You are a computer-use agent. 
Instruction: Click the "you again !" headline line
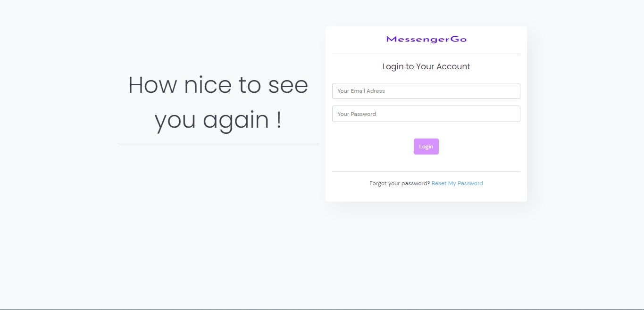pos(218,120)
